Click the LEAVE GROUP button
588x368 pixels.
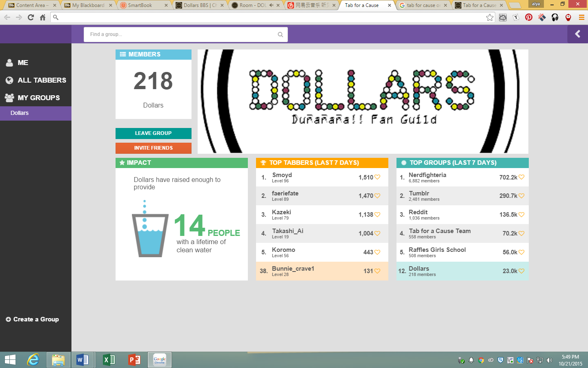(x=154, y=133)
